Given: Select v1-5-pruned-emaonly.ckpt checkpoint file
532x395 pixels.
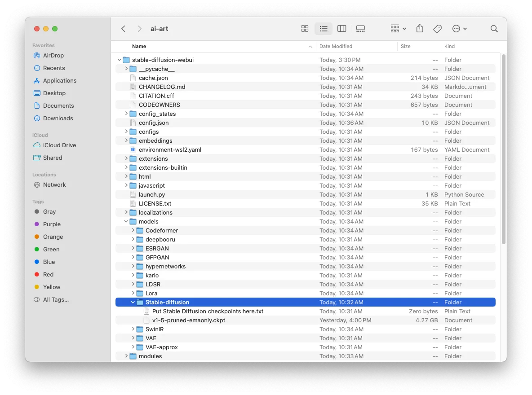Looking at the screenshot, I should (x=306, y=320).
